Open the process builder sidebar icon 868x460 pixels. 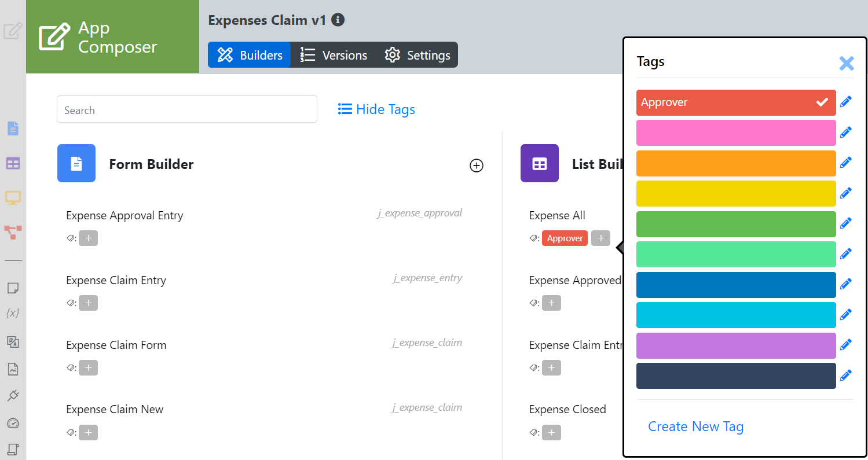tap(13, 233)
